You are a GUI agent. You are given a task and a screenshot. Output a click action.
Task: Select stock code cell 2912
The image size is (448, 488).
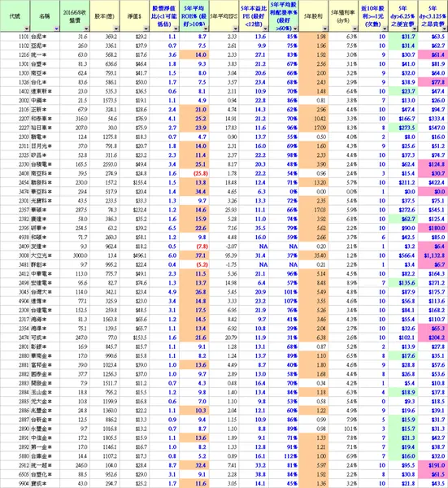point(15,465)
